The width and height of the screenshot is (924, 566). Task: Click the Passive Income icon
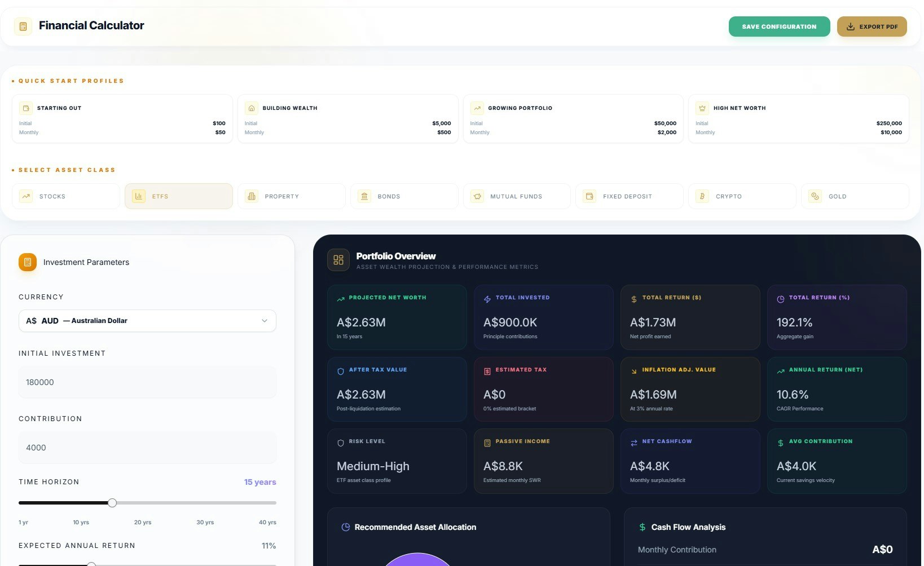click(487, 443)
